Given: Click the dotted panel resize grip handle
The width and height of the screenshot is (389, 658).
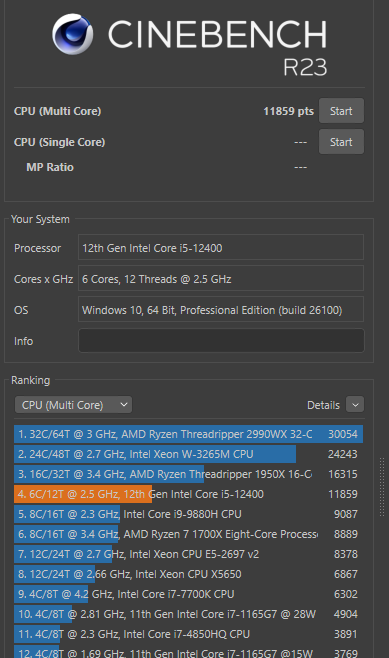Looking at the screenshot, I should pos(382,487).
